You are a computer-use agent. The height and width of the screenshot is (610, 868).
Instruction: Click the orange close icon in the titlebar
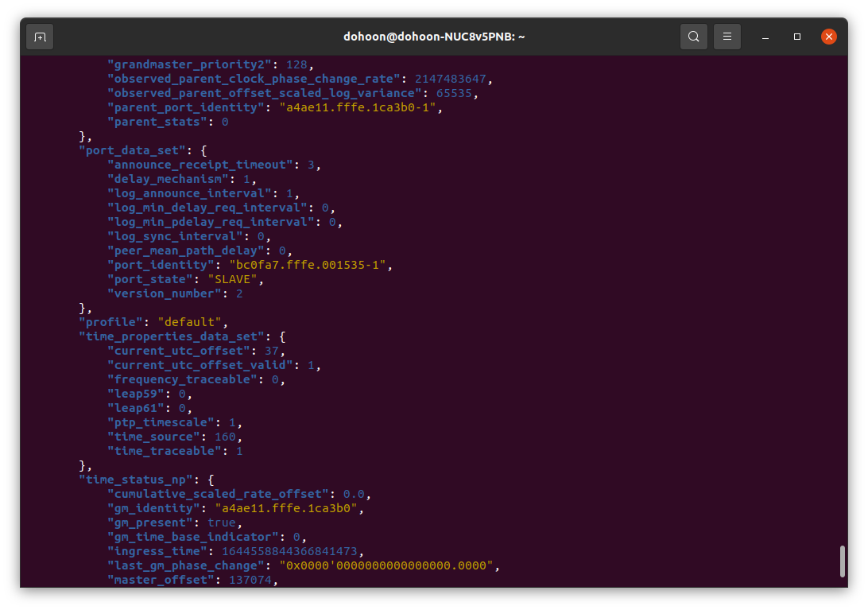(829, 36)
